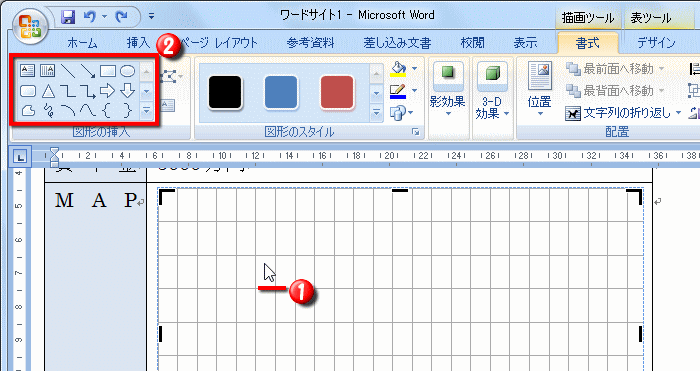Click the 3-D効果 button
Screen dimensions: 700x371
(492, 89)
